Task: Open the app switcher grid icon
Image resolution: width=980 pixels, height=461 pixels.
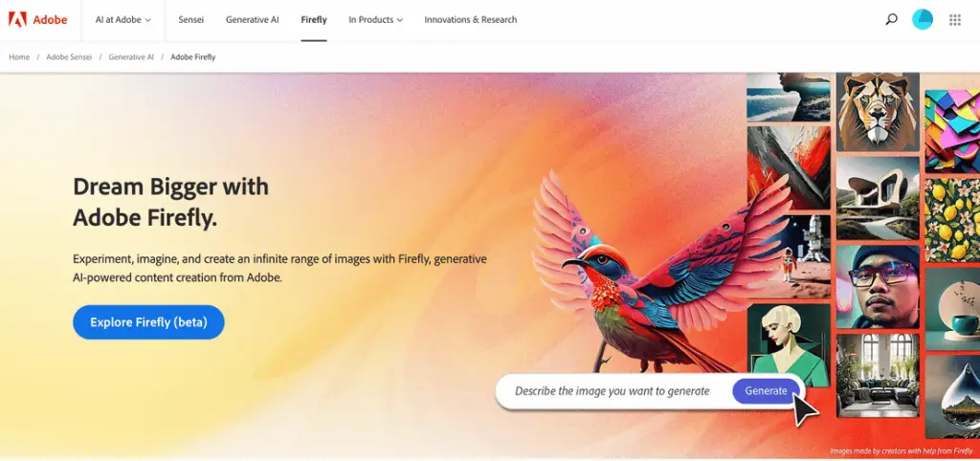Action: pyautogui.click(x=955, y=20)
